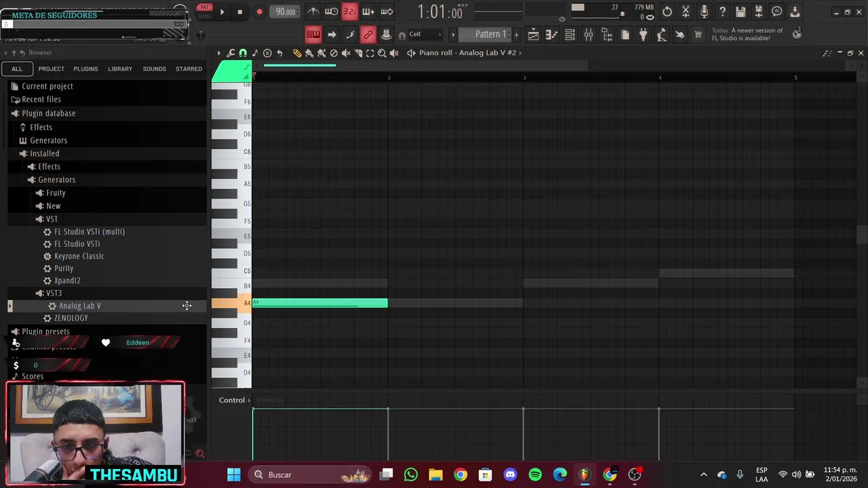The image size is (868, 488).
Task: Click the render export icon
Action: (x=759, y=12)
